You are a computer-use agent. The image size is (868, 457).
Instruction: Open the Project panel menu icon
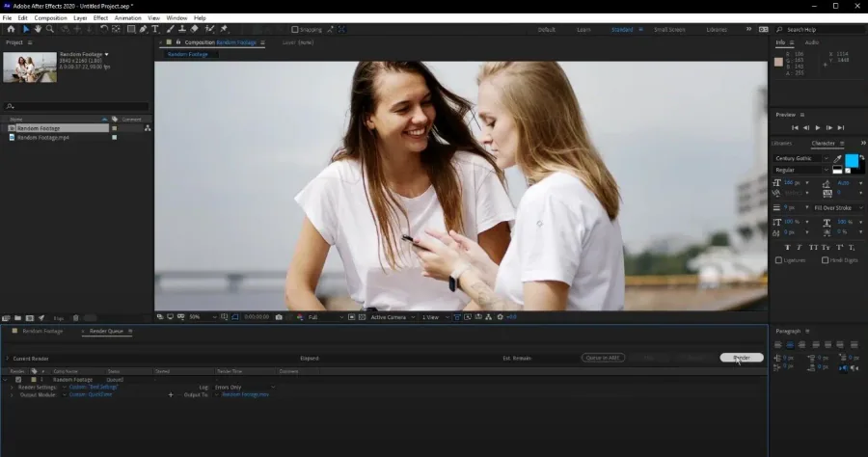click(30, 42)
